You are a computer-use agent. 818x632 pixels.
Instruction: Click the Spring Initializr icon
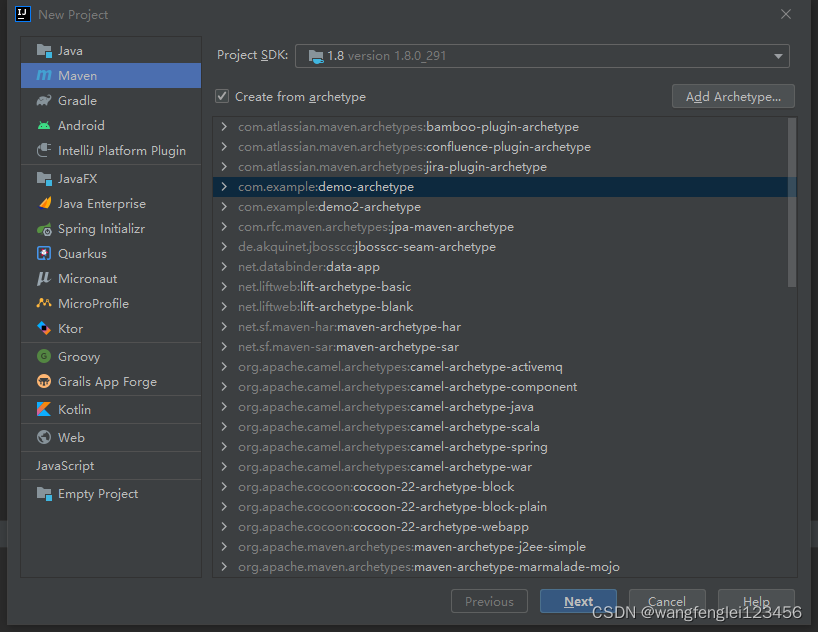click(x=44, y=229)
